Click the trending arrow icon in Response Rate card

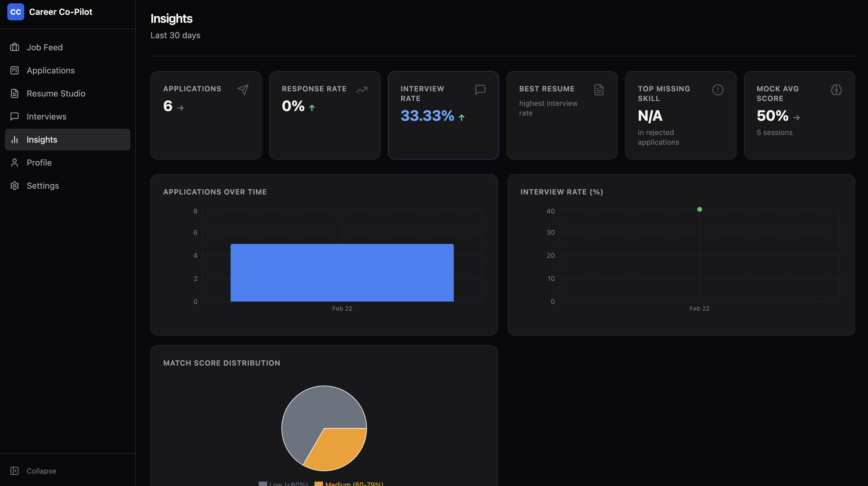pyautogui.click(x=362, y=89)
